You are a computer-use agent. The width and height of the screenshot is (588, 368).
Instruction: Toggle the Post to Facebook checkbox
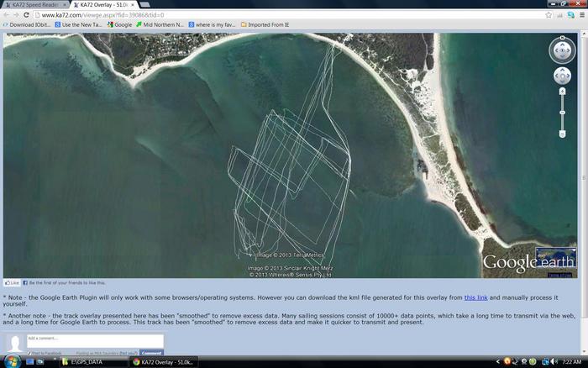[x=29, y=353]
